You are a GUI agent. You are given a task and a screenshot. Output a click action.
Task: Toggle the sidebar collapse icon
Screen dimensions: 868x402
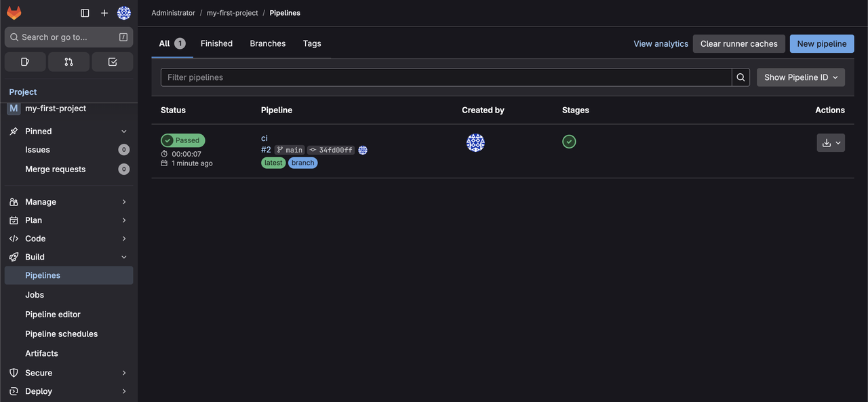click(x=85, y=13)
